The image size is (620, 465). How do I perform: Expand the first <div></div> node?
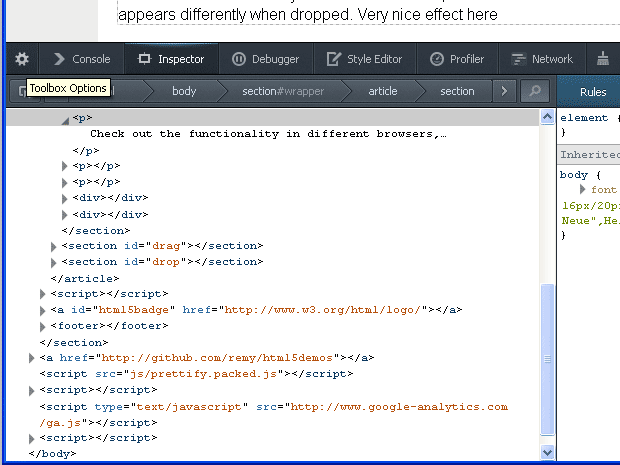coord(64,198)
